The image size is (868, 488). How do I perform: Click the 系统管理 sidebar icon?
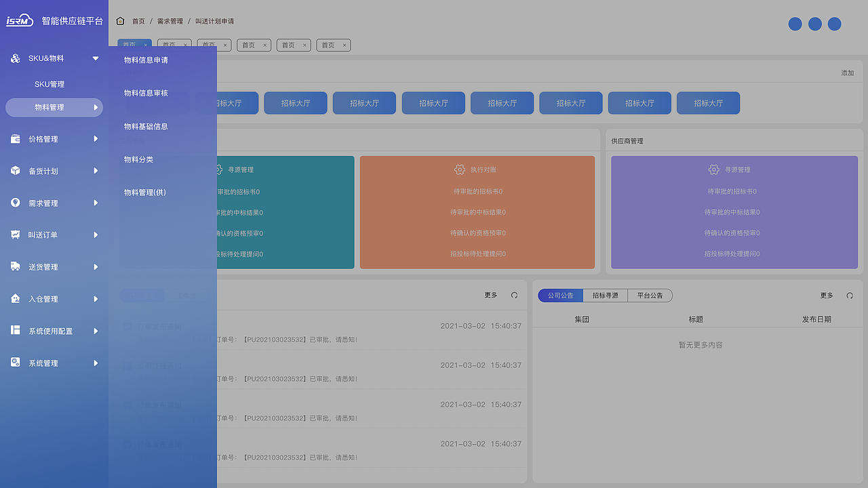15,363
